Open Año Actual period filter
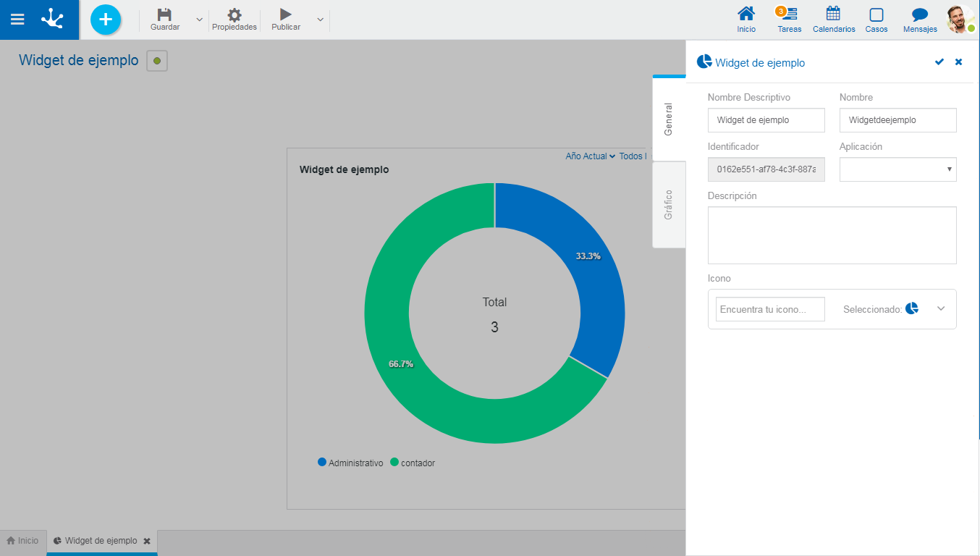Viewport: 980px width, 556px height. (x=590, y=156)
